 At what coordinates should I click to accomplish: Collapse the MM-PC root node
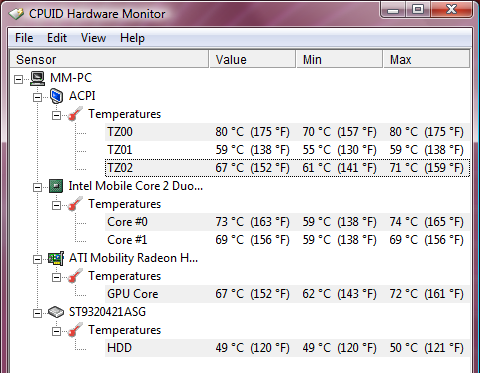pos(19,79)
